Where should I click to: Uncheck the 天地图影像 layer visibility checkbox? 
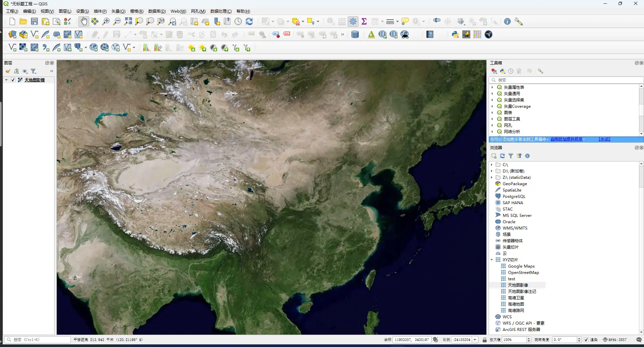point(13,80)
